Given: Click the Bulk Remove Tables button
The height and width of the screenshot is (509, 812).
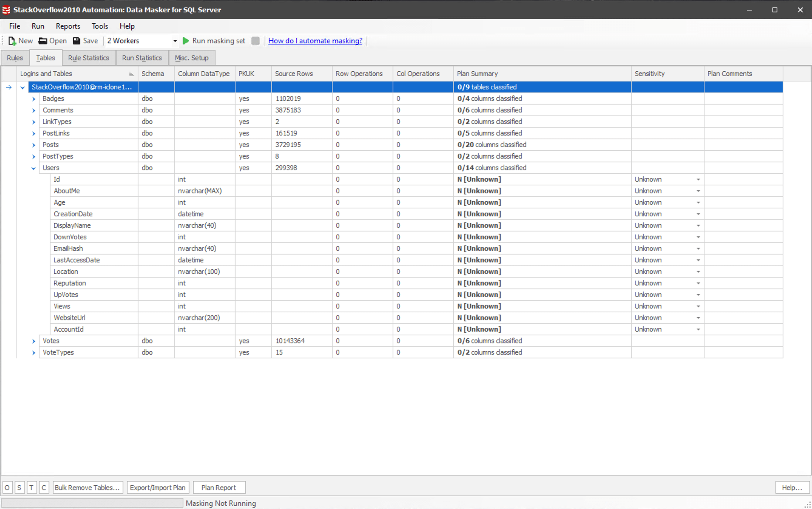Looking at the screenshot, I should pyautogui.click(x=87, y=487).
